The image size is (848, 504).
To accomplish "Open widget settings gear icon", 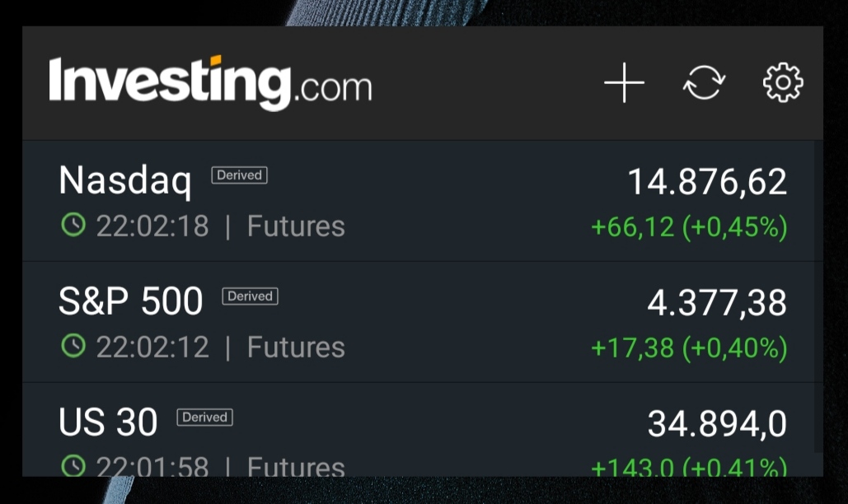I will [782, 83].
